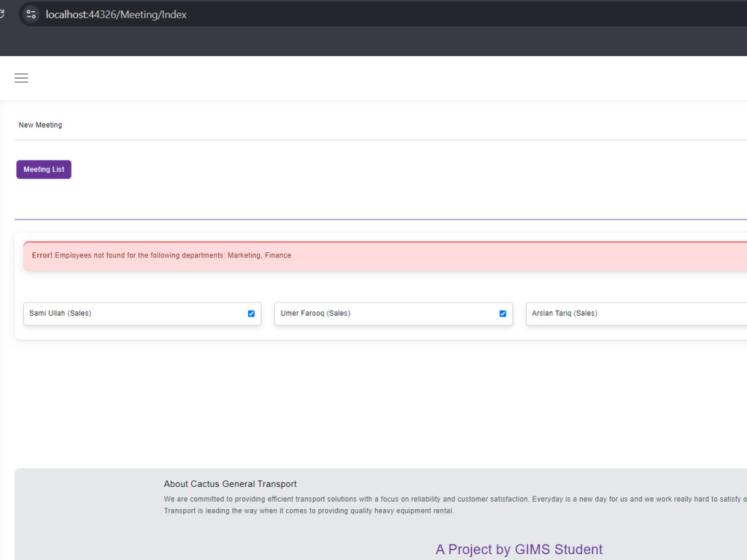
Task: Uncheck the Sami Ullah (Sales) checkbox
Action: [x=251, y=314]
